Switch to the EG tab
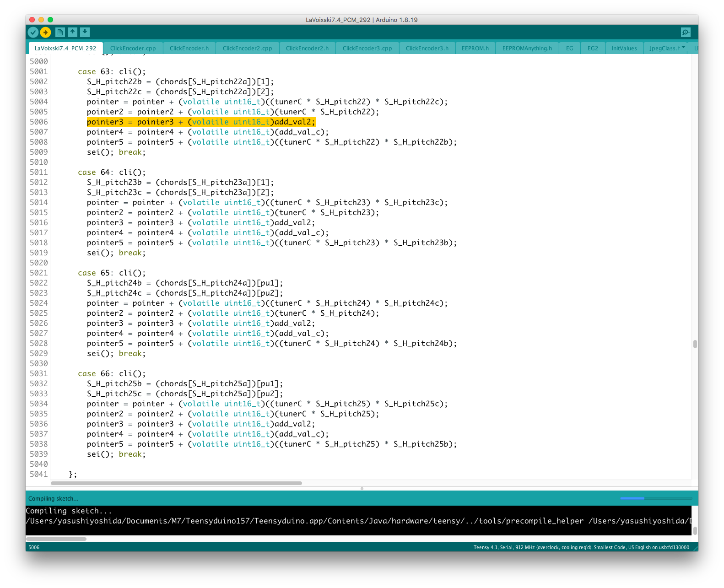The height and width of the screenshot is (588, 724). click(569, 48)
